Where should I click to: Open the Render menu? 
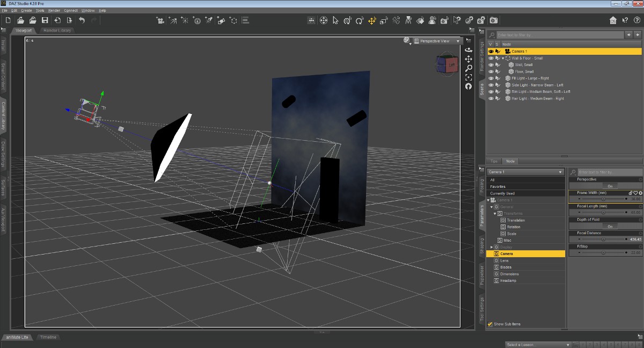coord(54,10)
